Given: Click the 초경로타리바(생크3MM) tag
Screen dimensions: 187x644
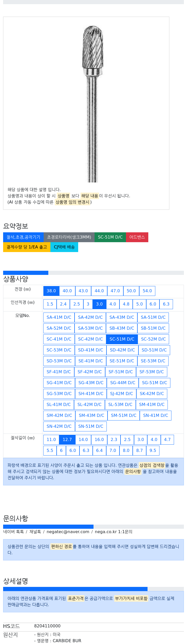Looking at the screenshot, I should [69, 237].
